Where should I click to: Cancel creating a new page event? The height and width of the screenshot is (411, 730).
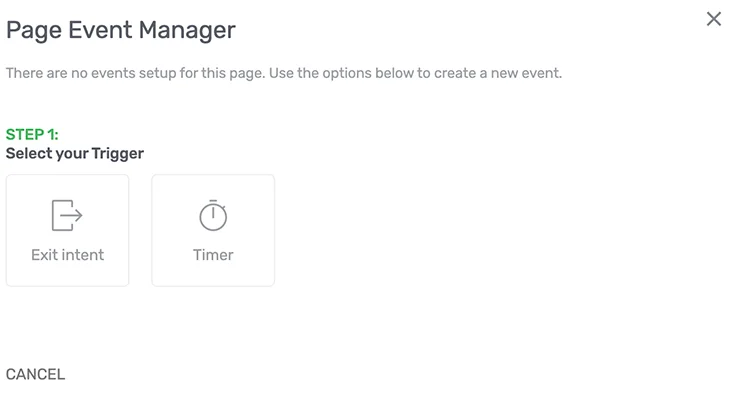[x=35, y=374]
